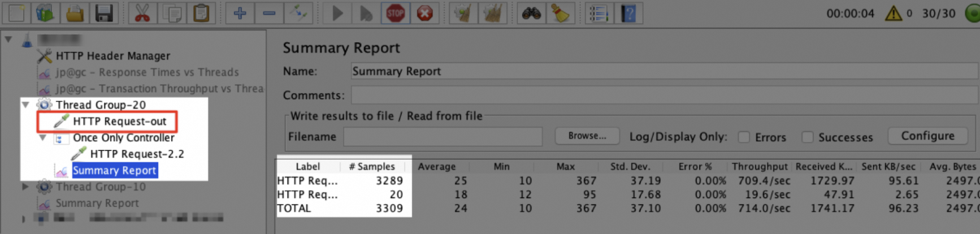Open Search with binoculars icon
The height and width of the screenshot is (234, 980).
(531, 13)
